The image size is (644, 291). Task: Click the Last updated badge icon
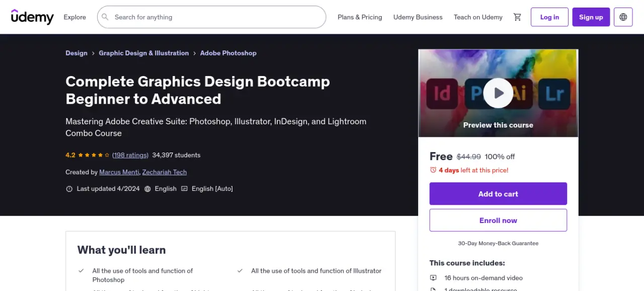(x=69, y=189)
